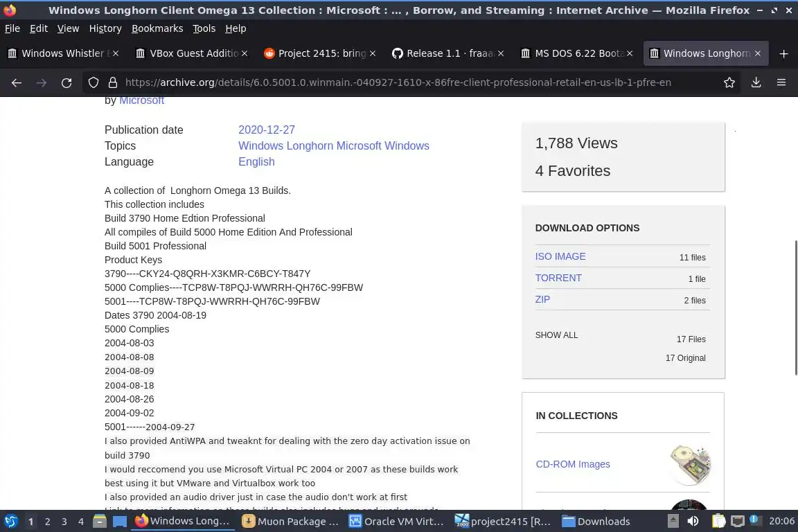Open the clipboard manager tray icon
The height and width of the screenshot is (532, 798).
718,522
